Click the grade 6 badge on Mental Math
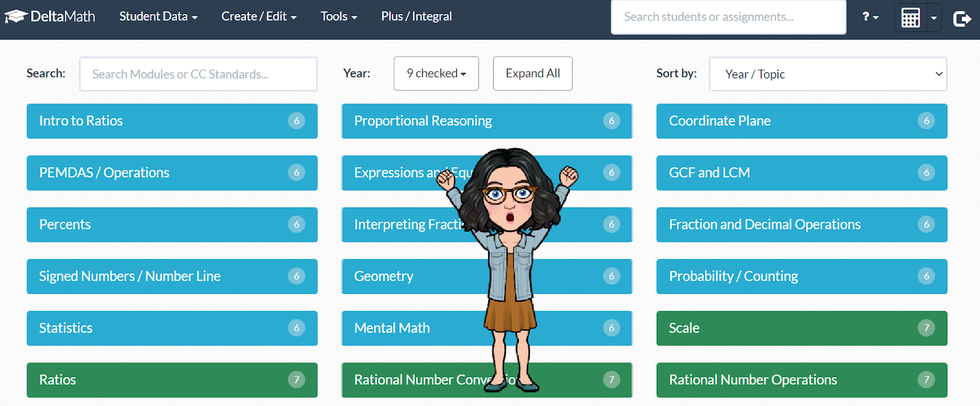The image size is (980, 406). pyautogui.click(x=611, y=328)
